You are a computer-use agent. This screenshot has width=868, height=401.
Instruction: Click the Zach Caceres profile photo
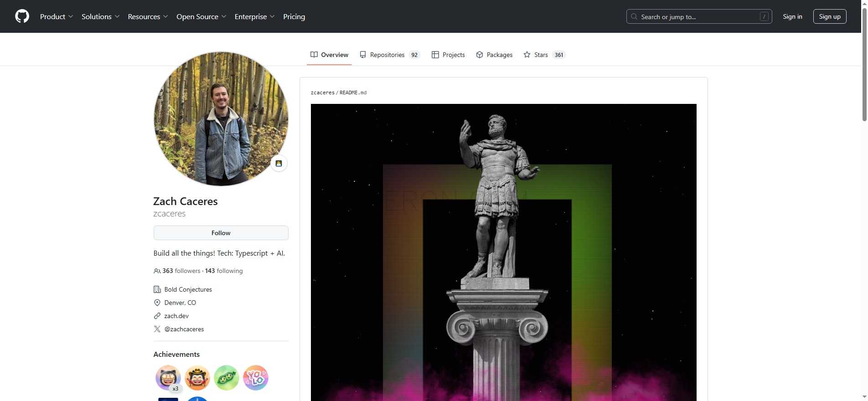point(221,118)
